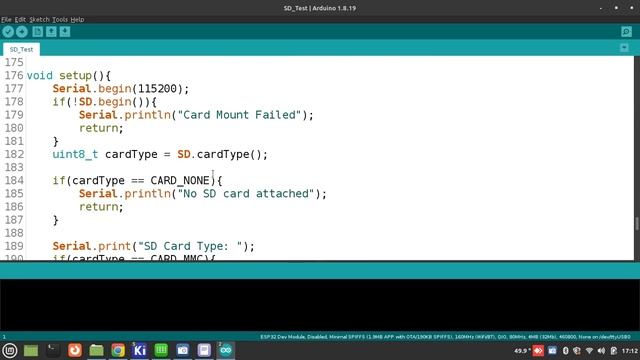Open the Linux Mint start menu button
This screenshot has height=360, width=640.
(x=10, y=350)
